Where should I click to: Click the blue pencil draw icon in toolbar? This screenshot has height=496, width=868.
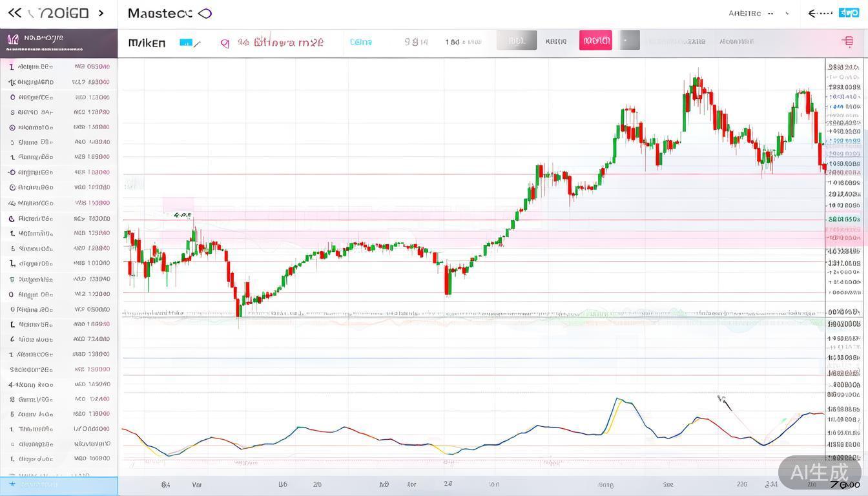190,43
